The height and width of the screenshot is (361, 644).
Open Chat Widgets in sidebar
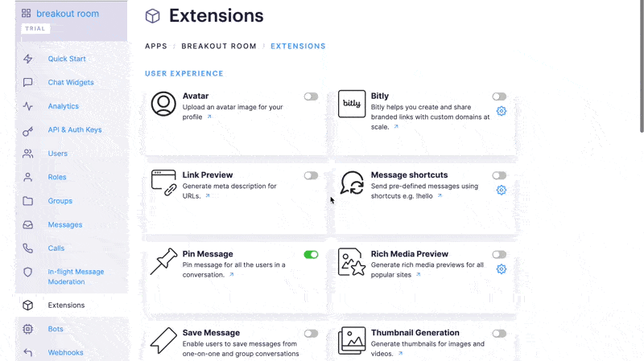point(71,83)
